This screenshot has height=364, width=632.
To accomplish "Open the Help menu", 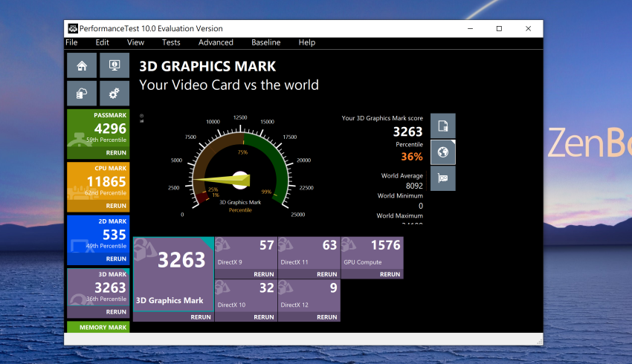I will (x=307, y=42).
